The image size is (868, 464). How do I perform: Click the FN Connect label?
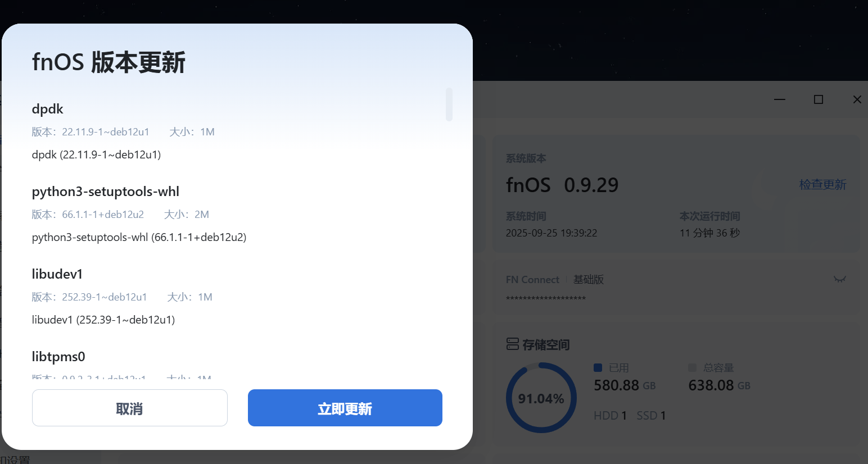(x=532, y=280)
